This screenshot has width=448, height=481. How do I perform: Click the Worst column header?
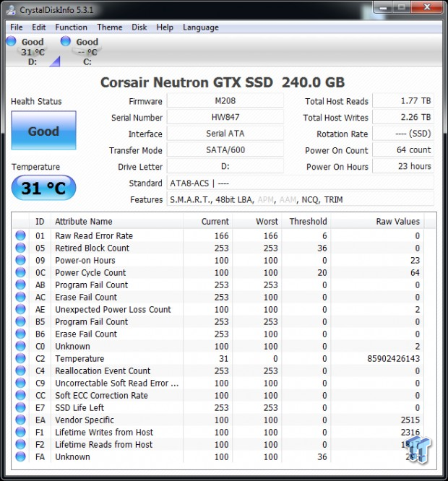[257, 222]
